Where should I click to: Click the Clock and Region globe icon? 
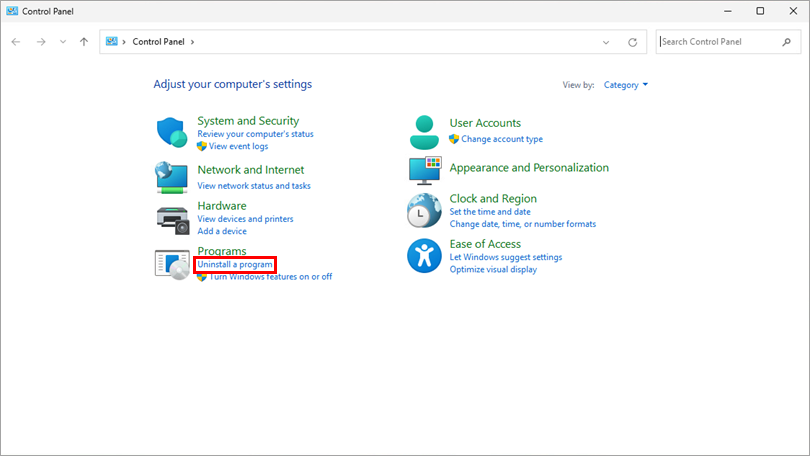(424, 211)
